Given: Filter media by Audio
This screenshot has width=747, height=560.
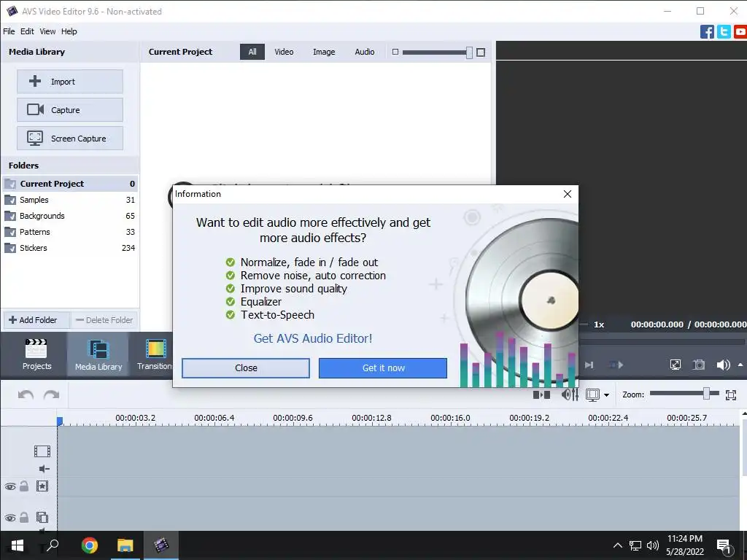Looking at the screenshot, I should tap(365, 52).
